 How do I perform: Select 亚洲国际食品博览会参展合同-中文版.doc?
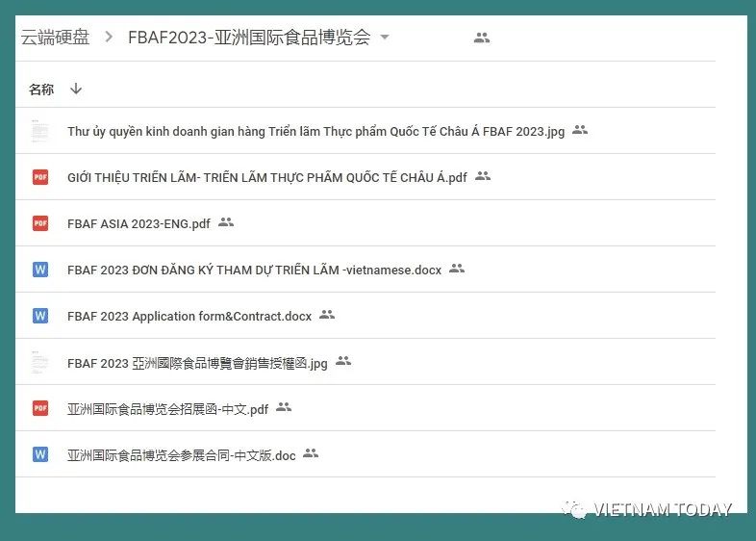[x=181, y=455]
